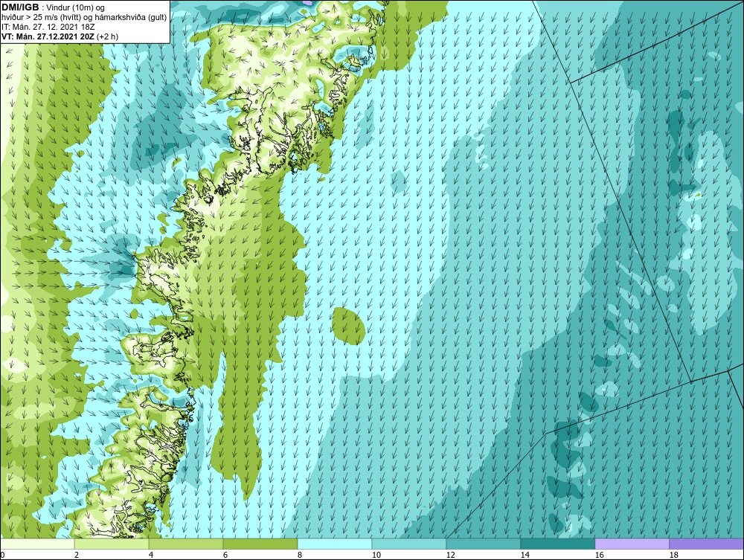
Task: Select the 4–6 m/s green legend swatch
Action: tap(186, 544)
